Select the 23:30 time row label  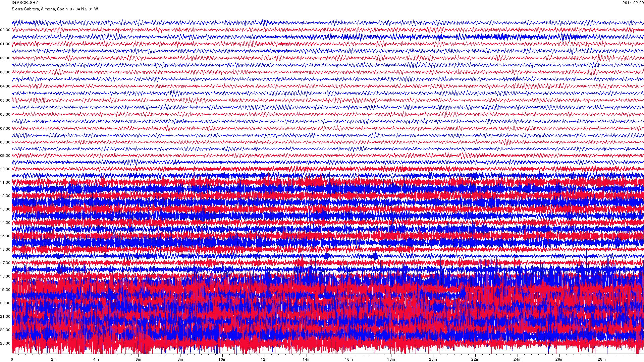[5, 343]
